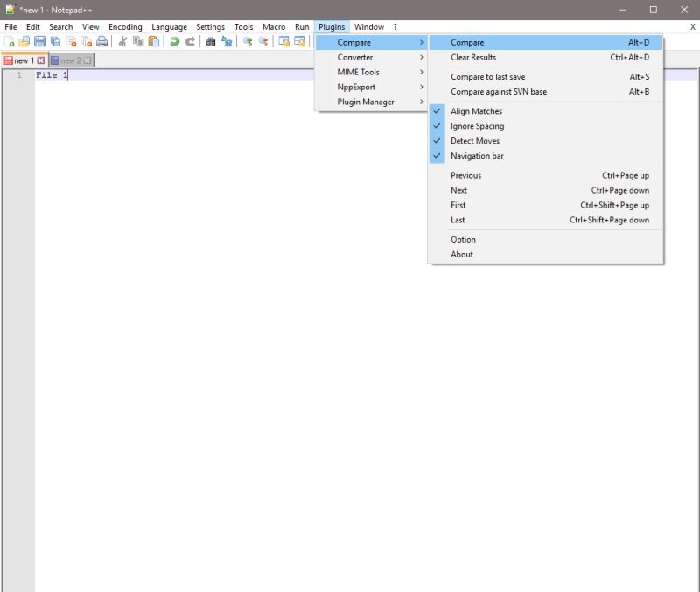Close the new 1 document tab
The image size is (700, 592).
(38, 60)
